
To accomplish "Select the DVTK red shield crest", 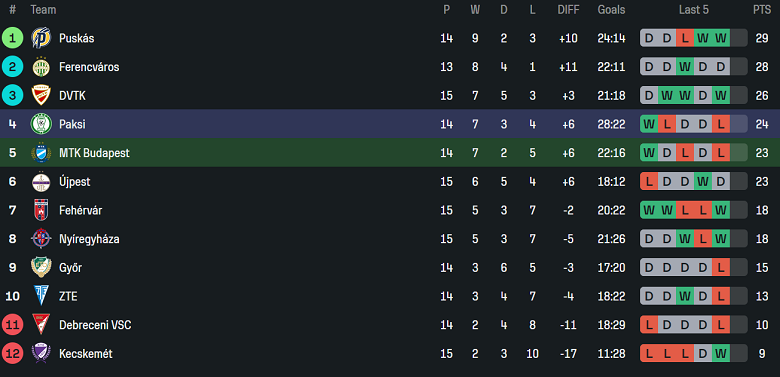I will tap(41, 95).
